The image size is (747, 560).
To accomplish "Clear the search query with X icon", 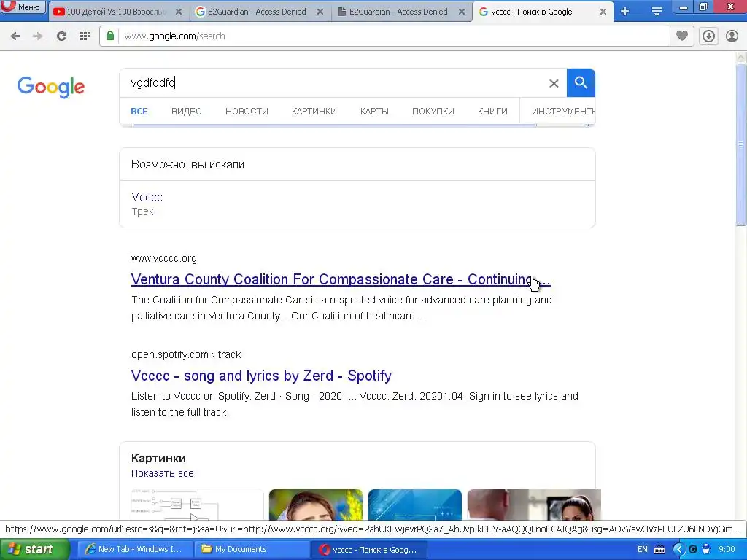I will tap(554, 83).
